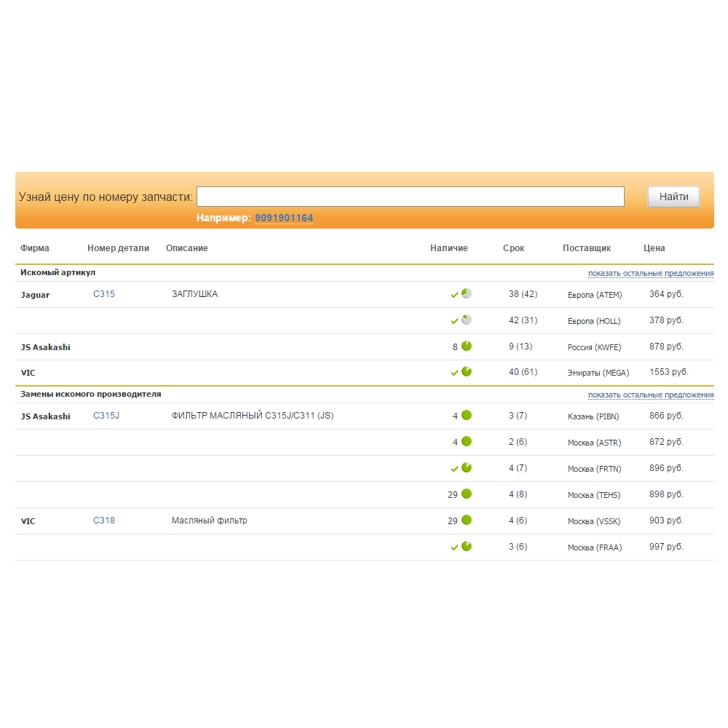Viewport: 728px width, 728px height.
Task: Open part number C315J link
Action: coord(106,416)
